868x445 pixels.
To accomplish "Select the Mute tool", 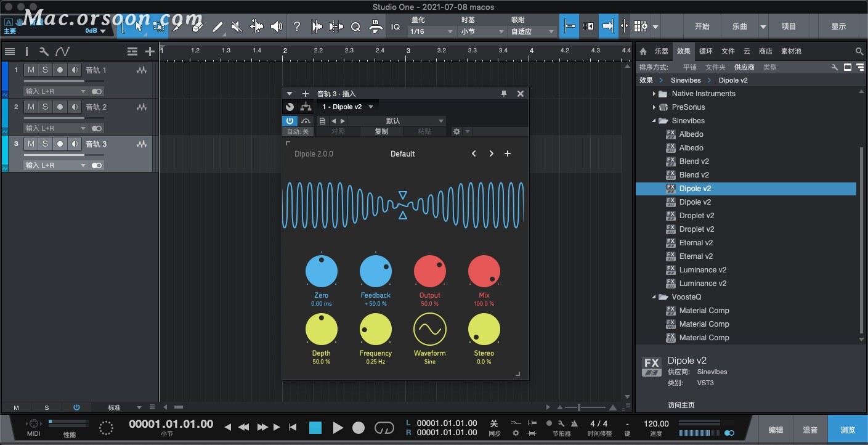I will click(x=237, y=27).
